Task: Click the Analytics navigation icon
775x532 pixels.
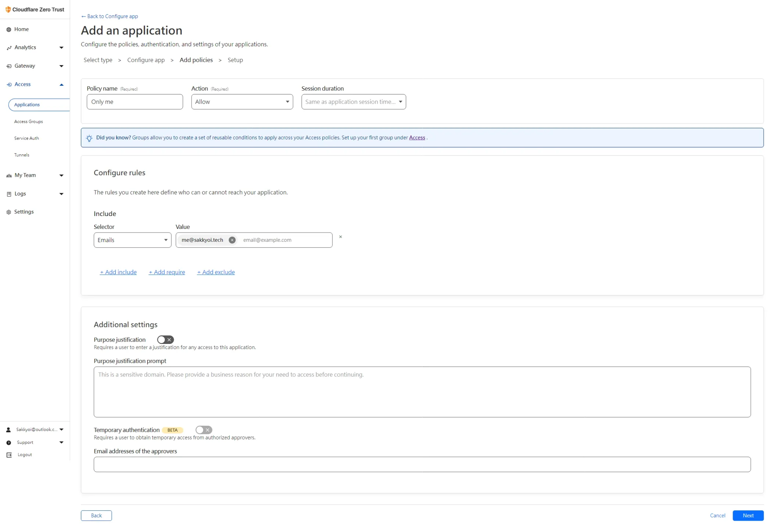Action: coord(9,47)
